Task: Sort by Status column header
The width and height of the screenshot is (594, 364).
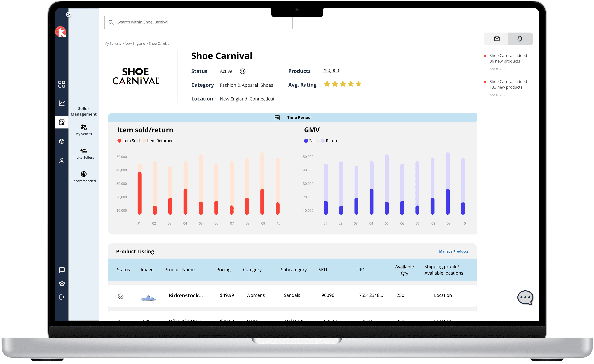Action: tap(123, 270)
